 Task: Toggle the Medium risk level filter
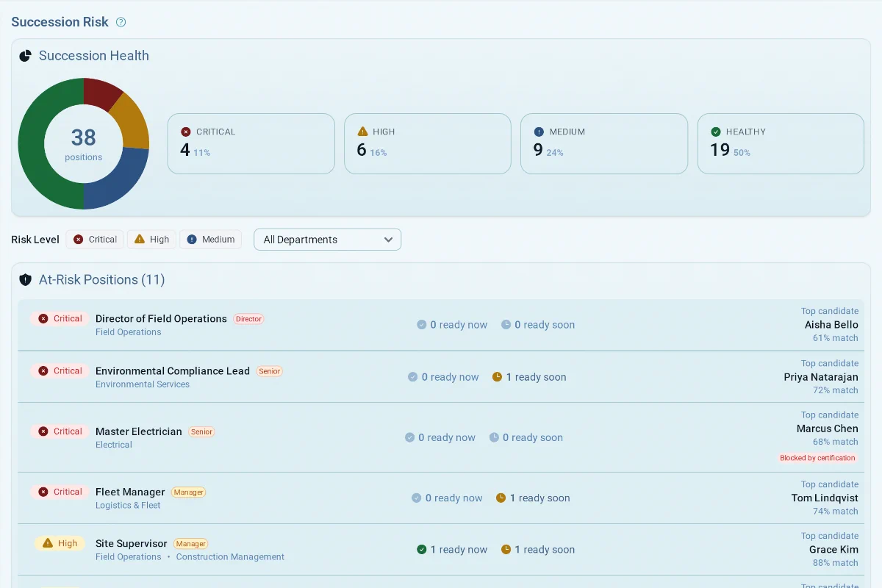(x=210, y=240)
